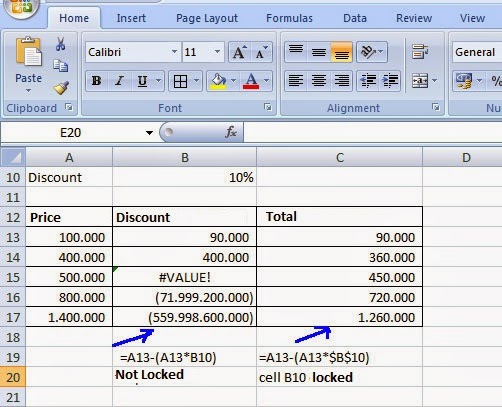The image size is (502, 407).
Task: Expand Borders options arrow
Action: [x=196, y=81]
